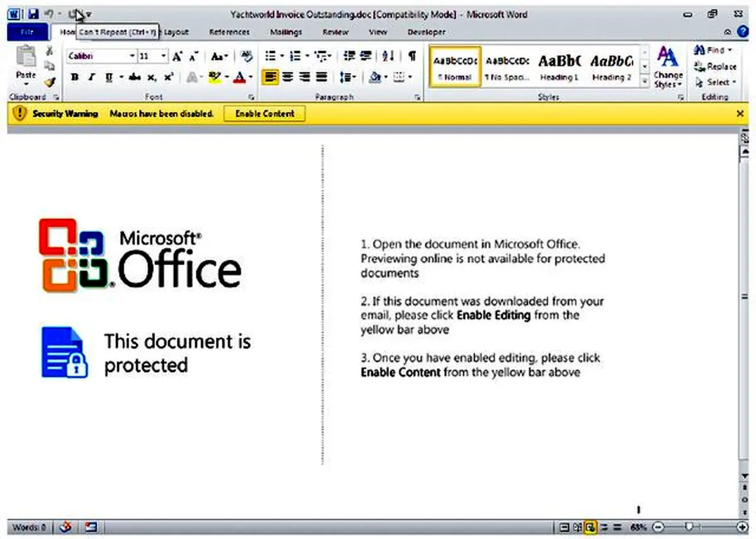
Task: Shrink font size with the smaller A
Action: (193, 56)
